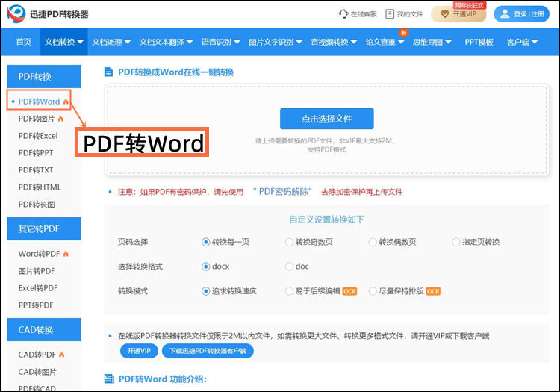Choose docx output format
Viewport: 560px width, 392px height.
point(206,267)
